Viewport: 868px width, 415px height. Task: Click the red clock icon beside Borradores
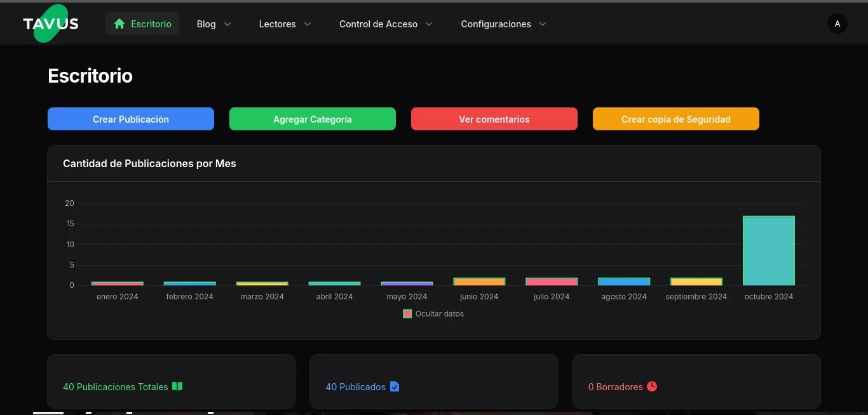coord(652,386)
